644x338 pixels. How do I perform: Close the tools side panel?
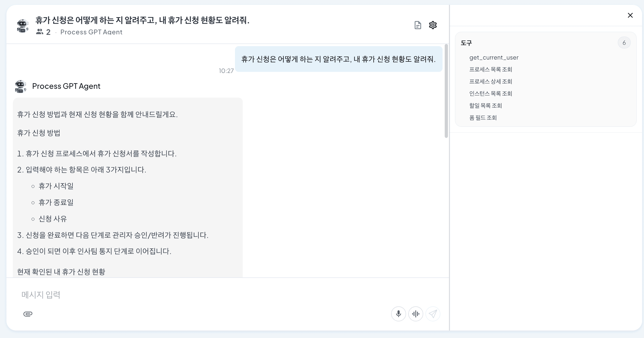click(x=630, y=15)
